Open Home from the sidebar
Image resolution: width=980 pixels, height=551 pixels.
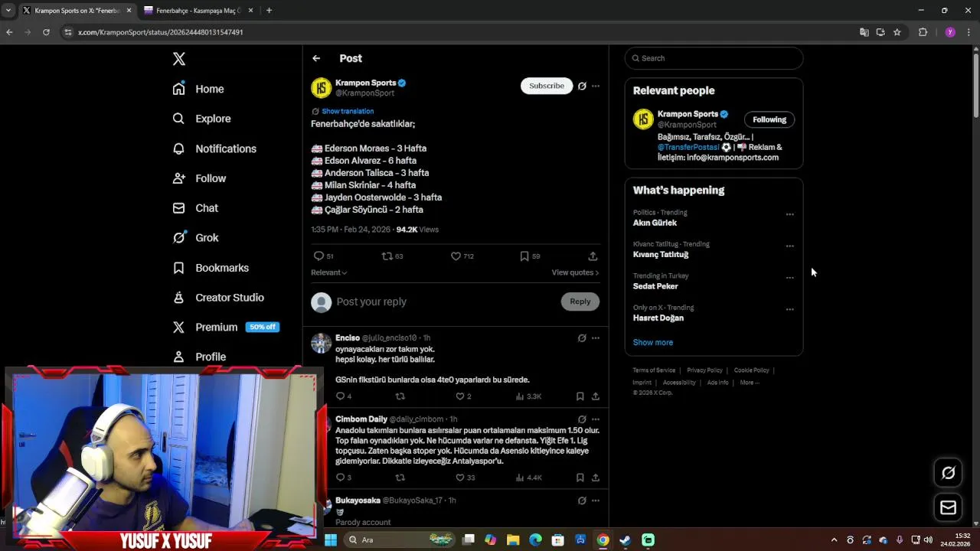coord(198,89)
